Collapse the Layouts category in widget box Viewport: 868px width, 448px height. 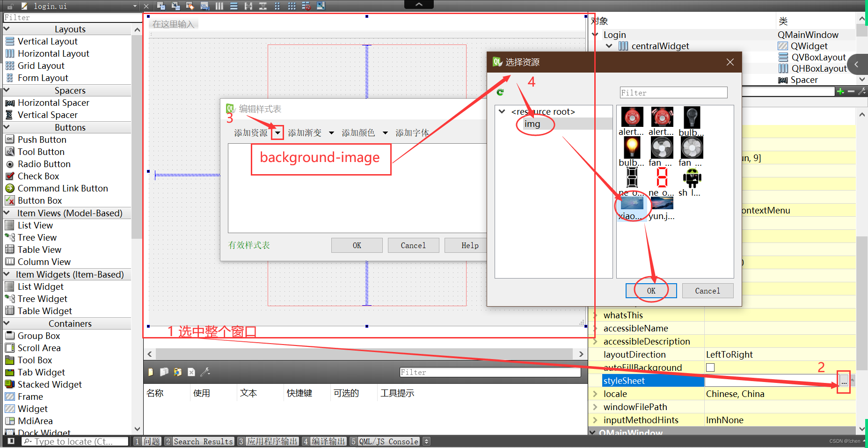[x=7, y=29]
